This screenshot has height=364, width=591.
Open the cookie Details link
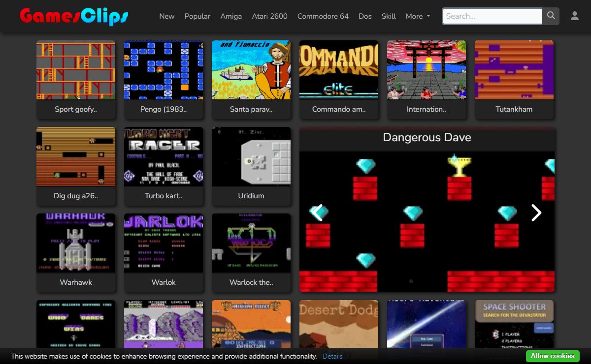coord(332,356)
